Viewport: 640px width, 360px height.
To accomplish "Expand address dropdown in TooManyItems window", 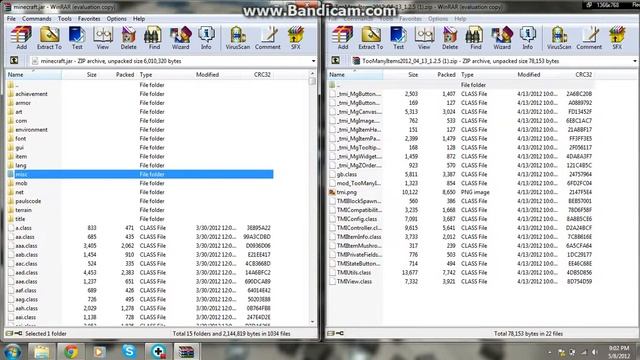I will click(x=635, y=61).
